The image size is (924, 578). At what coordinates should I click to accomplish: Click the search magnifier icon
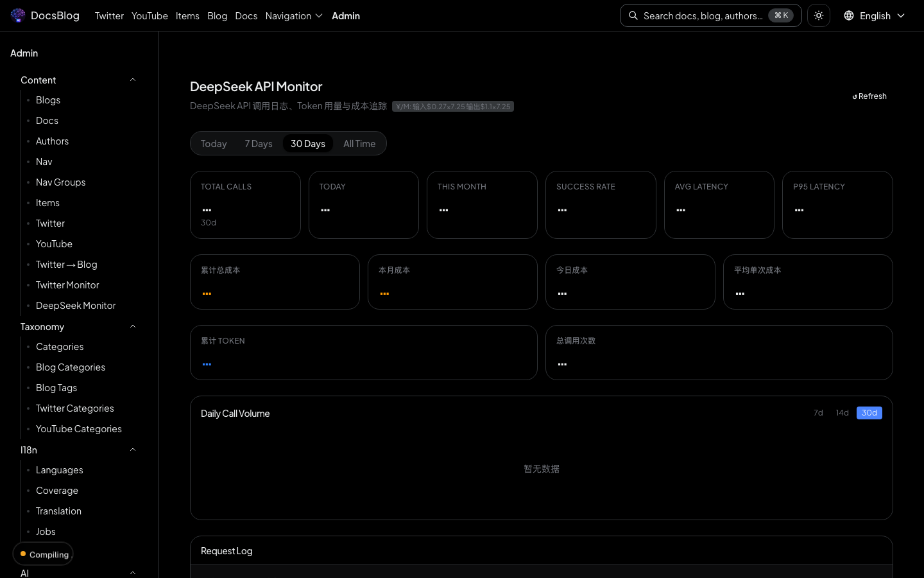633,15
